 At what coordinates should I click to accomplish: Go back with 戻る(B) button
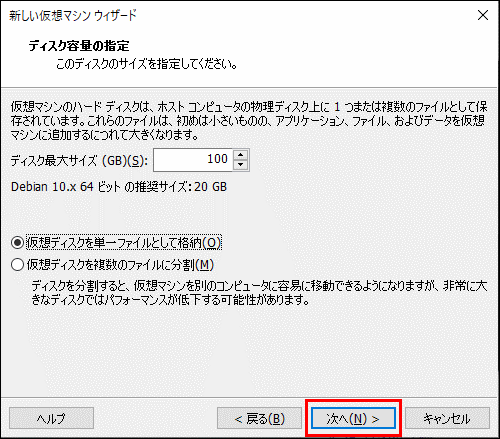(259, 418)
